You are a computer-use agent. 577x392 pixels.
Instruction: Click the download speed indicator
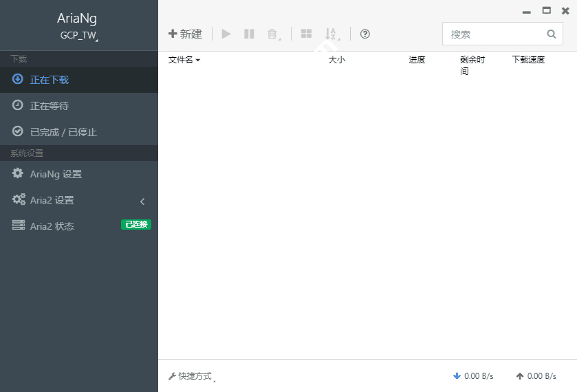(473, 376)
